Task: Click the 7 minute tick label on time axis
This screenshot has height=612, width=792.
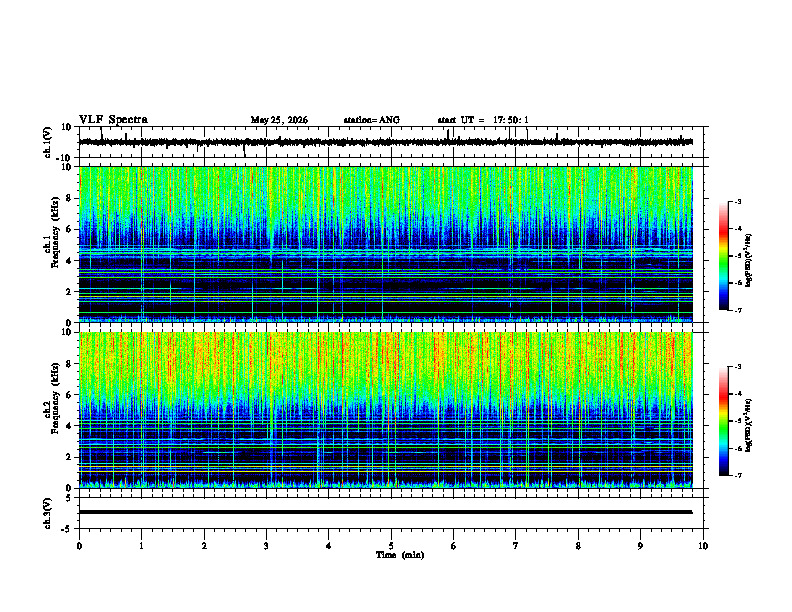Action: pos(516,546)
